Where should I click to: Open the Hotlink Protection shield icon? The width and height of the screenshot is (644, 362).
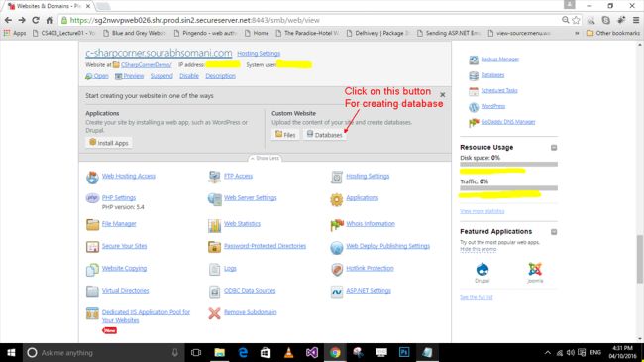(x=337, y=270)
